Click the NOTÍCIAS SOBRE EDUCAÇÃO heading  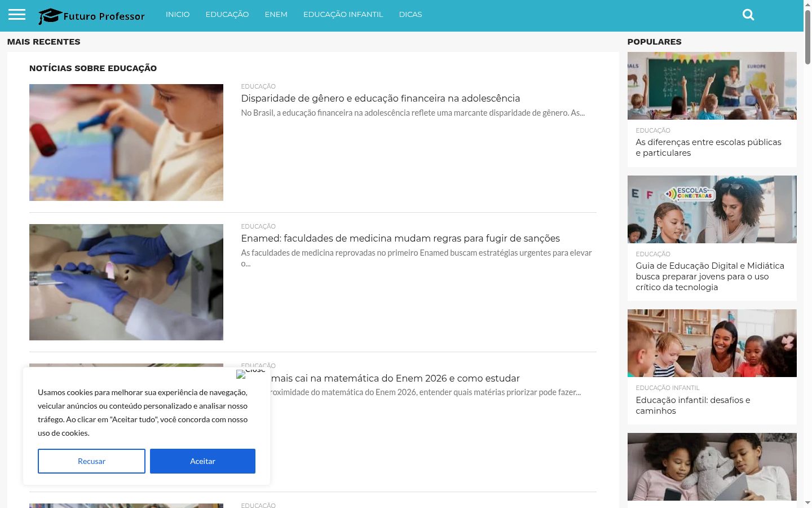point(93,68)
